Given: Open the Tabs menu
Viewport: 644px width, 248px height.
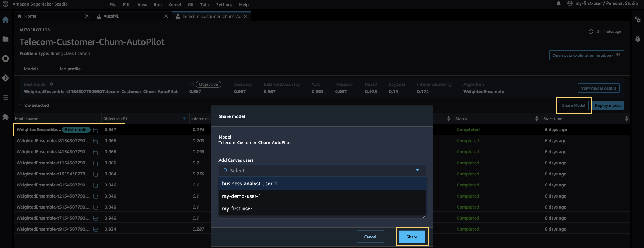Looking at the screenshot, I should click(x=205, y=5).
